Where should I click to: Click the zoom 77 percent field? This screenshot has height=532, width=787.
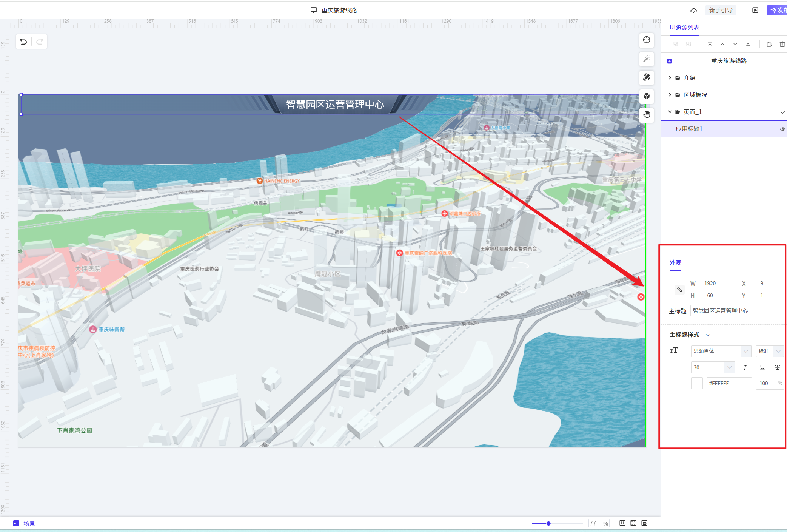[x=598, y=523]
